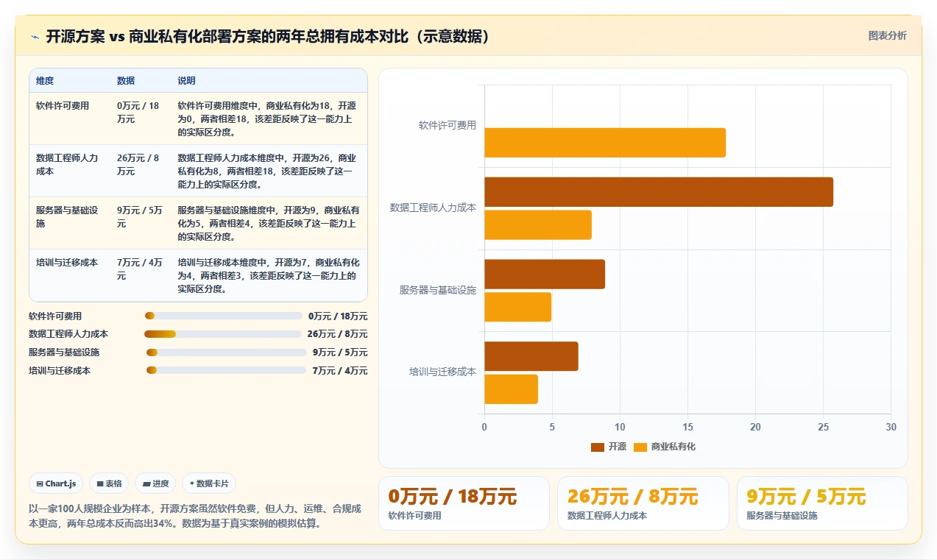
Task: Click the main chart title text
Action: 268,37
